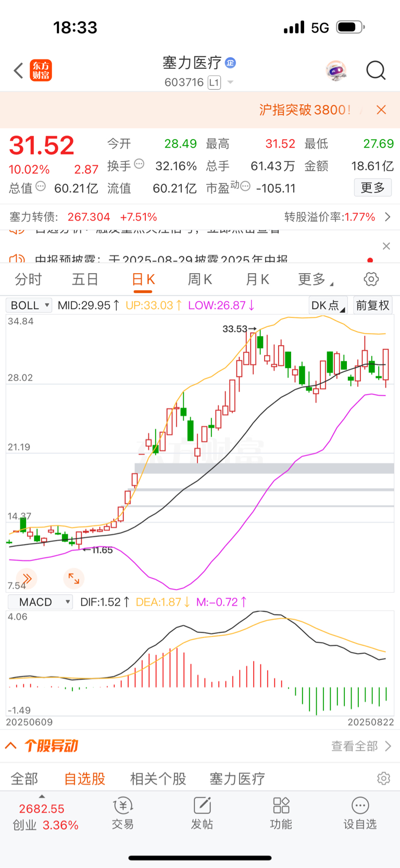The height and width of the screenshot is (868, 400).
Task: Open the 功能 functions icon
Action: click(281, 813)
